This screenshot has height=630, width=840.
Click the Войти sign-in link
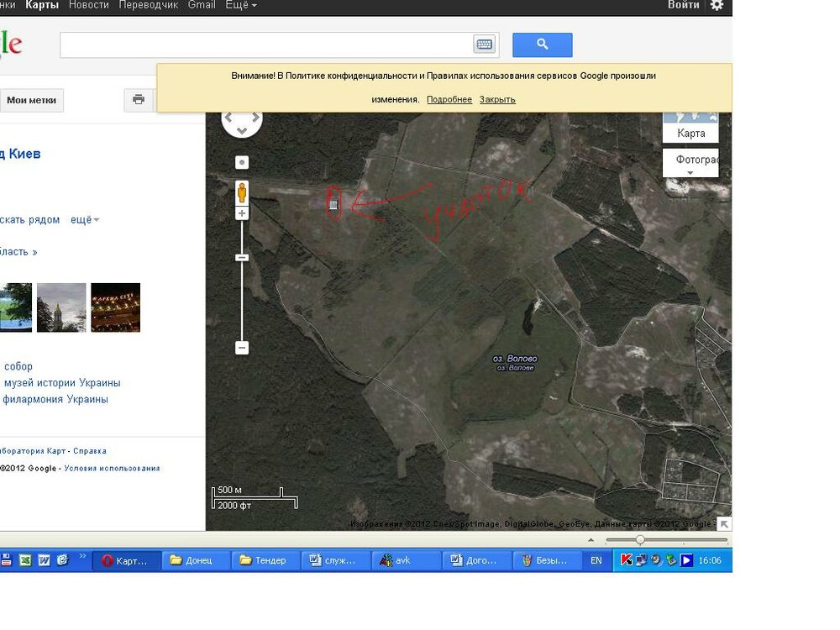point(683,5)
